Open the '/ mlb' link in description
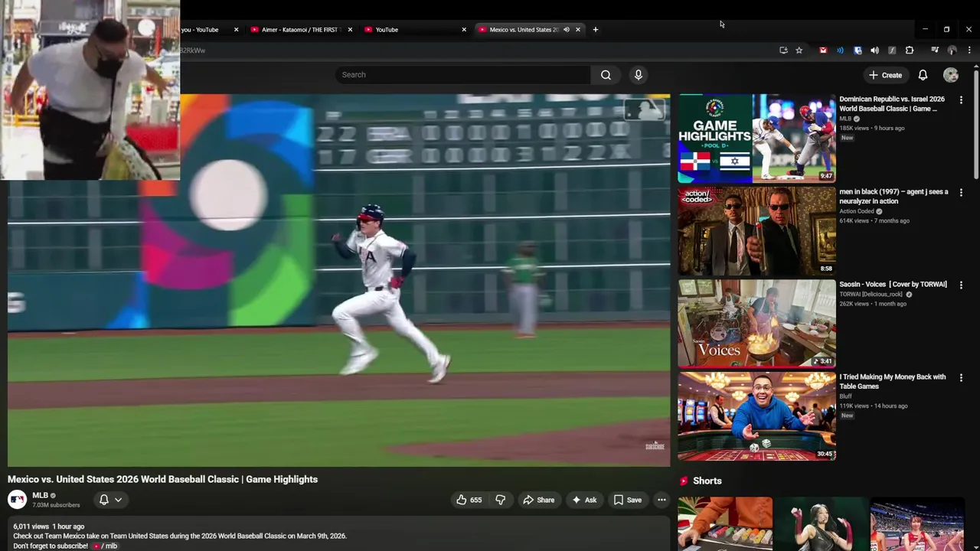Screen dimensions: 980x551 point(106,546)
